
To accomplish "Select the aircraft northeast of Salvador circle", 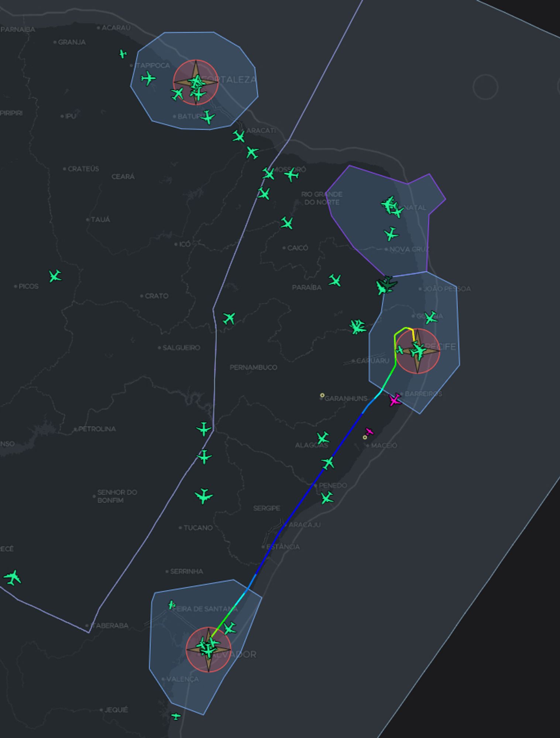I will 230,628.
